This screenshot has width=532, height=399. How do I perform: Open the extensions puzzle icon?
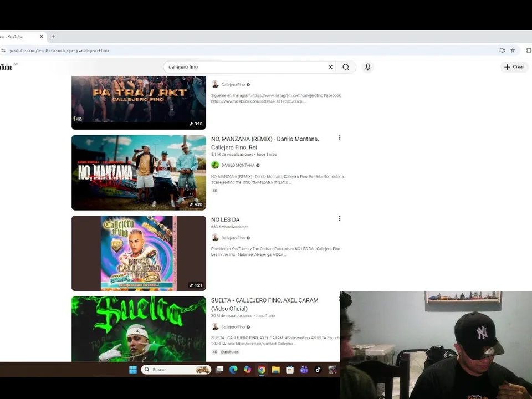(x=529, y=50)
